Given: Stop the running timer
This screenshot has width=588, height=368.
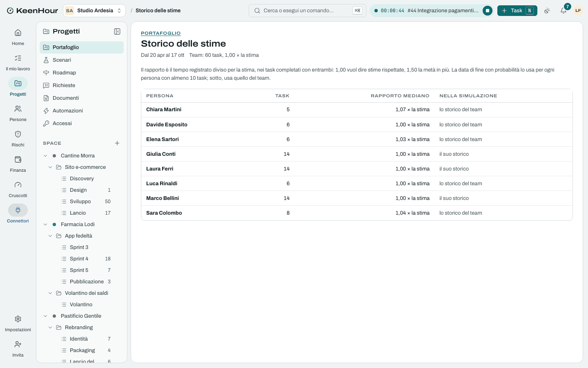Looking at the screenshot, I should 487,11.
